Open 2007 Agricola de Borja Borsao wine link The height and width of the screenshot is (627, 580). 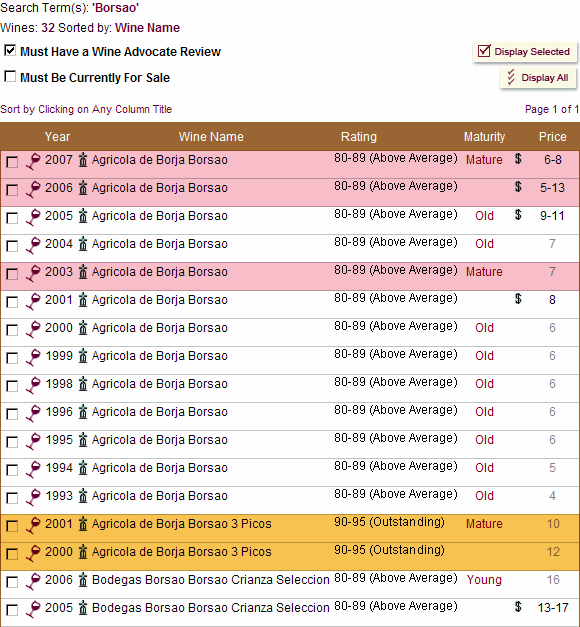click(x=160, y=160)
